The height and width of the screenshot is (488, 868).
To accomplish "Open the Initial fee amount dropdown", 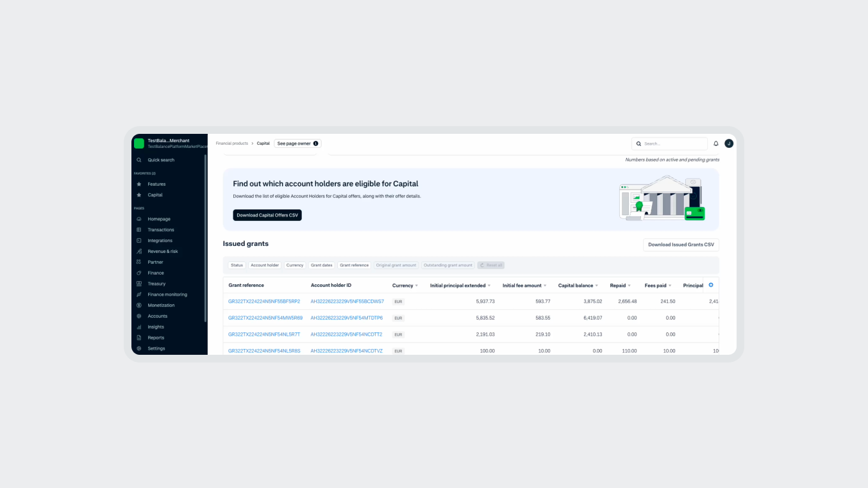I will [546, 285].
